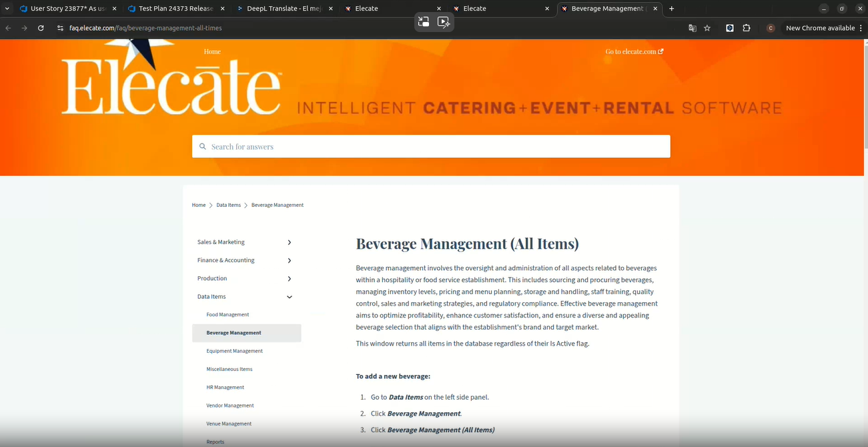Click the Search for answers field
Screen dimensions: 868x447
coord(431,146)
